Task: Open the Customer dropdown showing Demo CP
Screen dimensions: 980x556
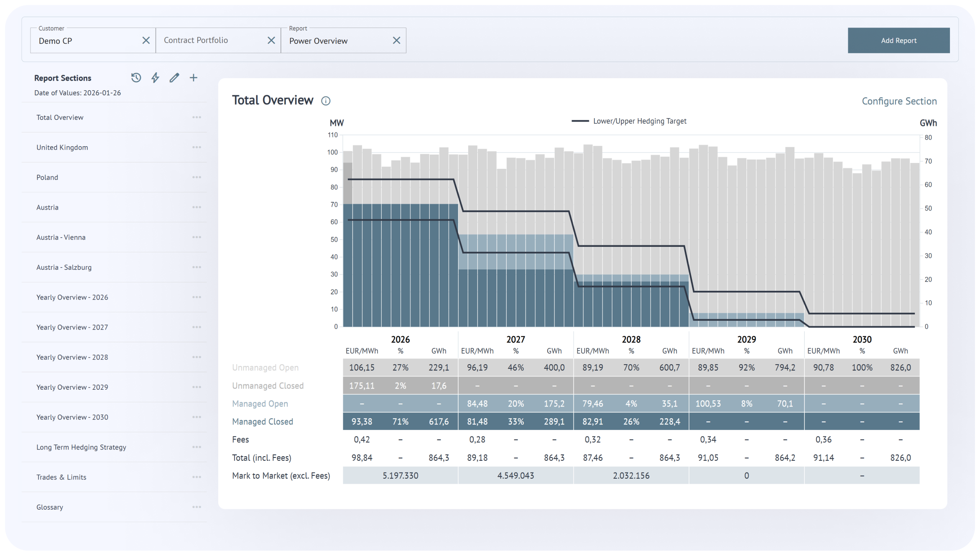Action: click(84, 41)
